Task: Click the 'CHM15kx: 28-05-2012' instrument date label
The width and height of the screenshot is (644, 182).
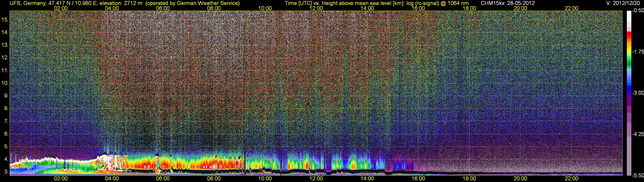Action: click(507, 3)
